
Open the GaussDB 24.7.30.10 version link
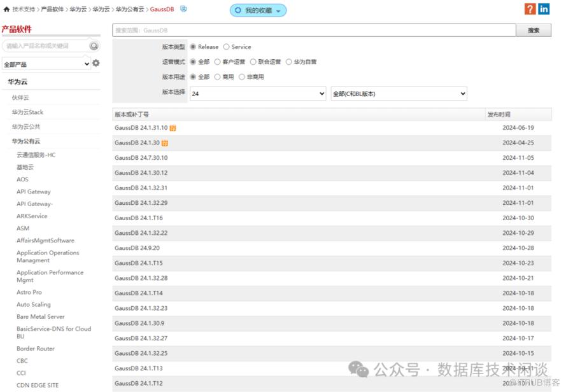(141, 158)
